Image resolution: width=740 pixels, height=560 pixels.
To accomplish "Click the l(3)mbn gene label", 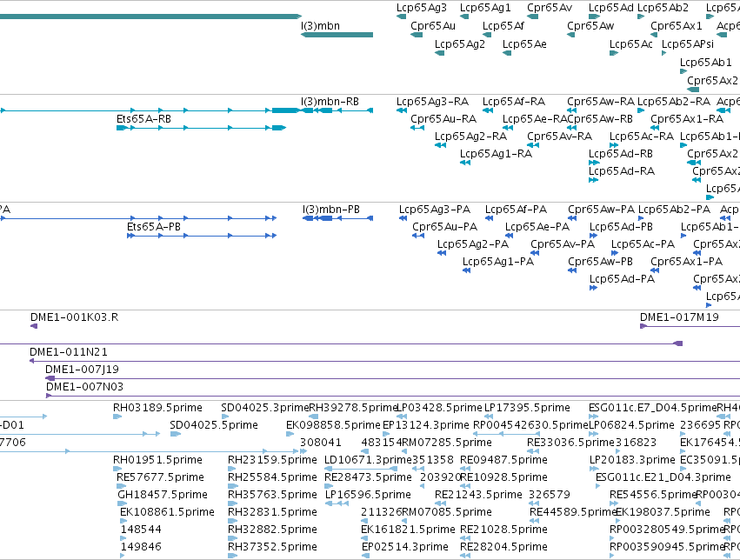I will [x=321, y=26].
